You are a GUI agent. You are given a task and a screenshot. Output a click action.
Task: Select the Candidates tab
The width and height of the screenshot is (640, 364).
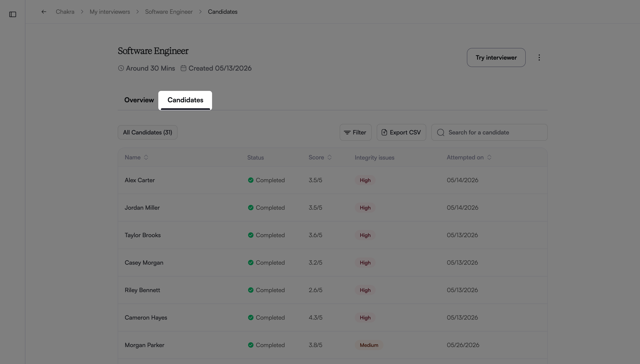click(185, 100)
